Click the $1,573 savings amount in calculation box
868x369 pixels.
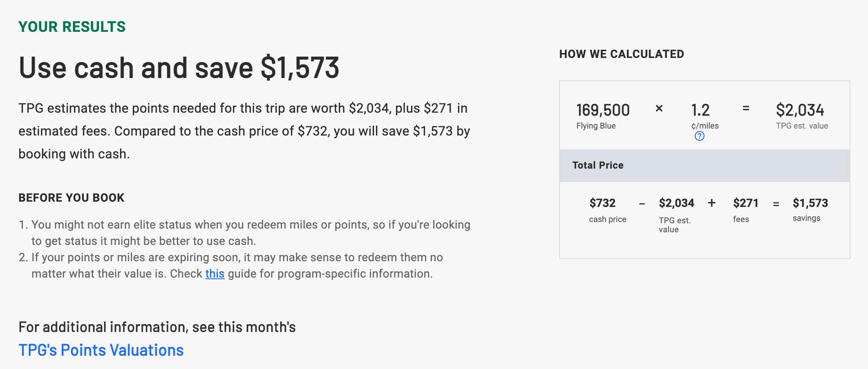click(810, 203)
